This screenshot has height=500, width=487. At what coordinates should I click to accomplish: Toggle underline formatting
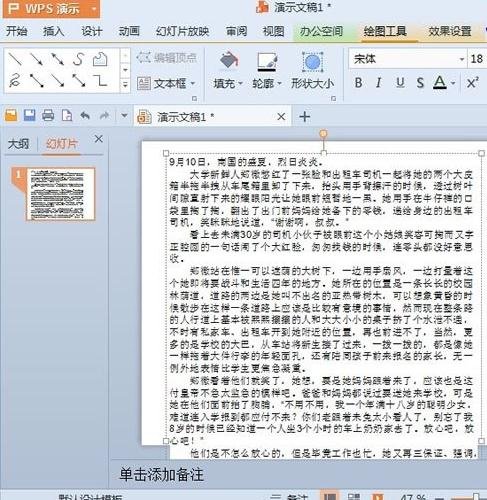[400, 83]
